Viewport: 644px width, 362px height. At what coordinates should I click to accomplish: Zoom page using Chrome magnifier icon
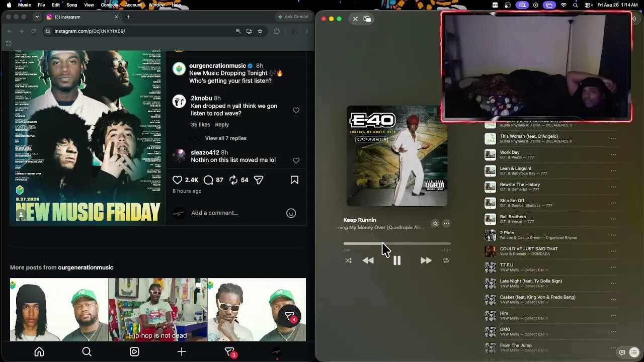pyautogui.click(x=238, y=31)
